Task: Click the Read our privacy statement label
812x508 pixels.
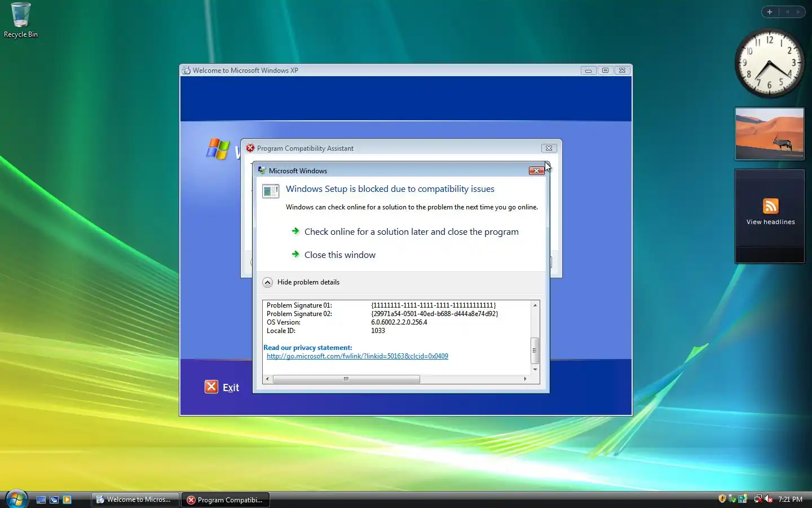Action: click(x=308, y=348)
